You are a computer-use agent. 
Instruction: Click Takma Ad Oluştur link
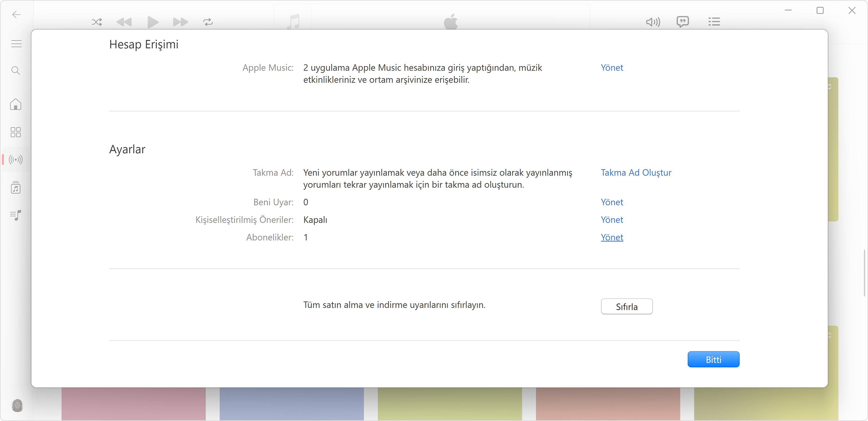(x=636, y=173)
